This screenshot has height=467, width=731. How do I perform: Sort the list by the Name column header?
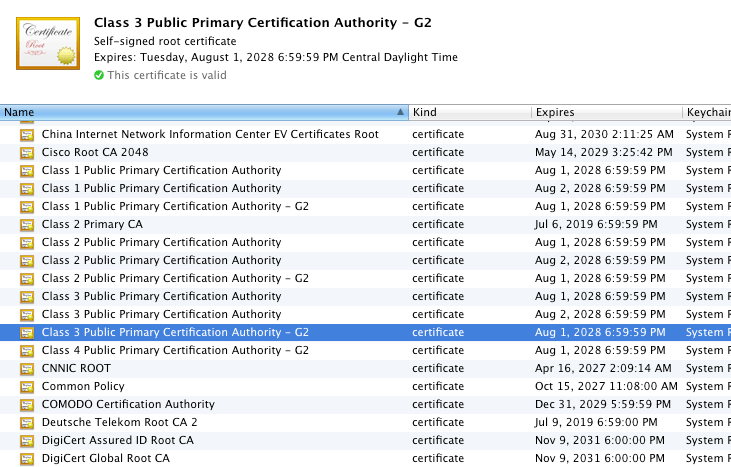[204, 112]
